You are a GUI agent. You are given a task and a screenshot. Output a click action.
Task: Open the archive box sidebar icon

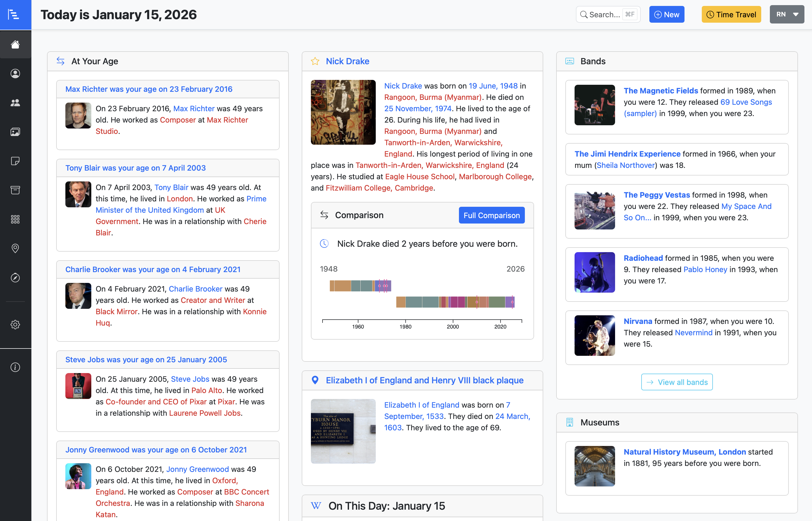coord(15,190)
